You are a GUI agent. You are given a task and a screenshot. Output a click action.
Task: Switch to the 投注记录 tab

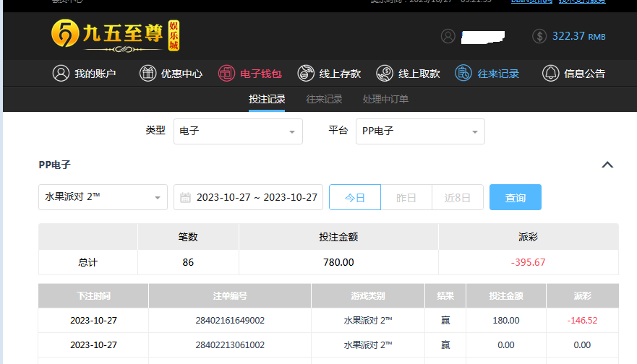pos(267,99)
